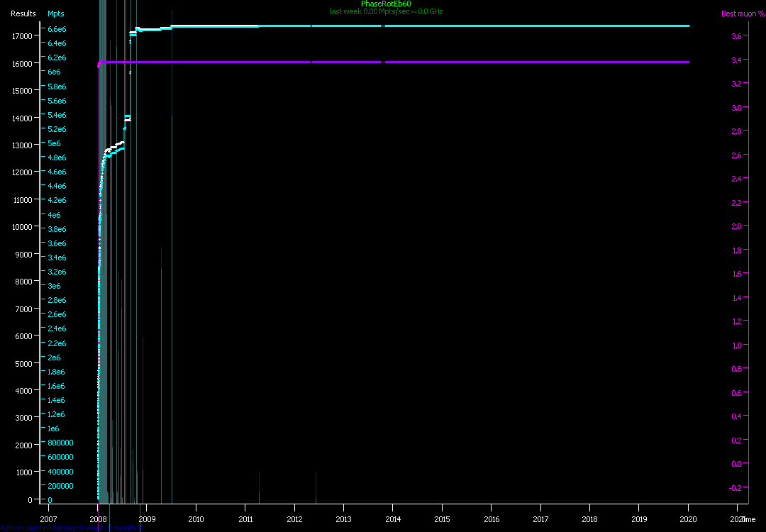Image resolution: width=766 pixels, height=532 pixels.
Task: Click the 1.0 value on muon axis
Action: [736, 345]
